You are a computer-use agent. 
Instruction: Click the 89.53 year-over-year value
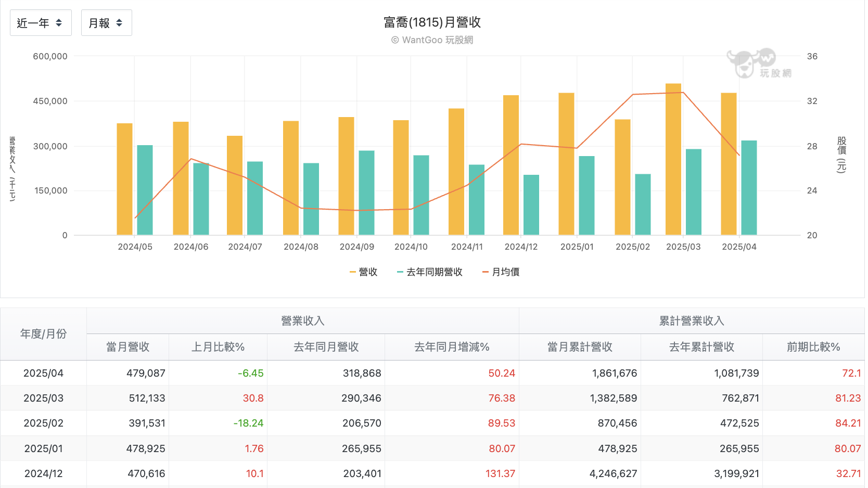click(502, 423)
